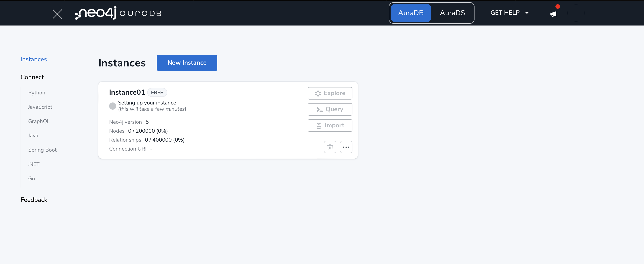This screenshot has height=264, width=644.
Task: Click the Relationships 0 / 400000 value
Action: tap(165, 140)
